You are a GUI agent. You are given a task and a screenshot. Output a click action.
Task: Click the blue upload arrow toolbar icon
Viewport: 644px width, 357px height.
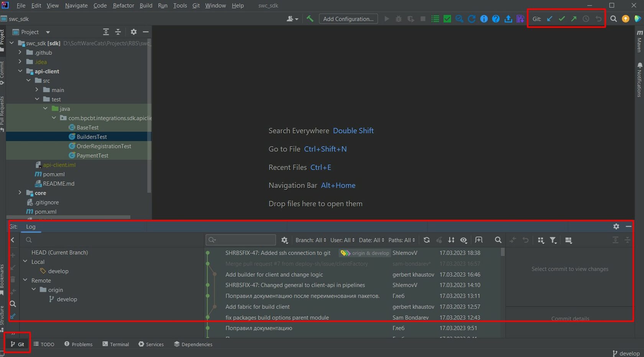click(508, 19)
